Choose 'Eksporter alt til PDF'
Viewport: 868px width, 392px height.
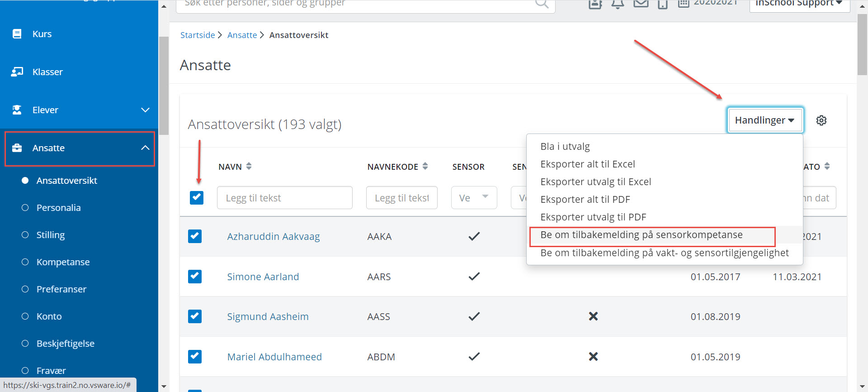coord(585,199)
